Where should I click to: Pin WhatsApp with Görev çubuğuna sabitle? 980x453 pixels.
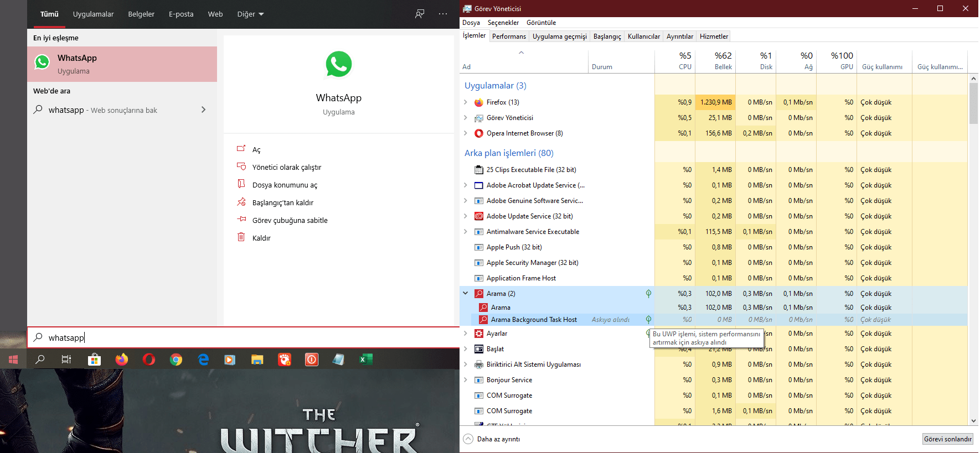pyautogui.click(x=290, y=220)
